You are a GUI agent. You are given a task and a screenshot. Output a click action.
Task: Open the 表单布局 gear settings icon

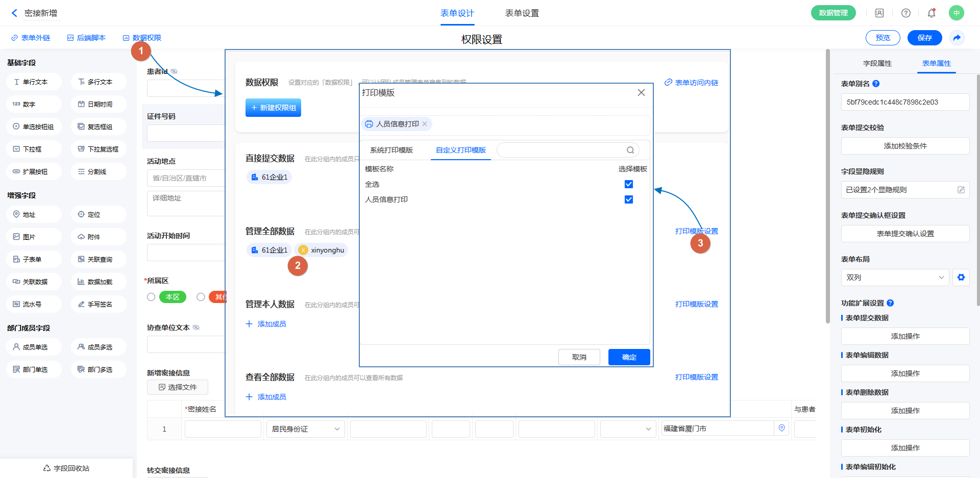(961, 278)
